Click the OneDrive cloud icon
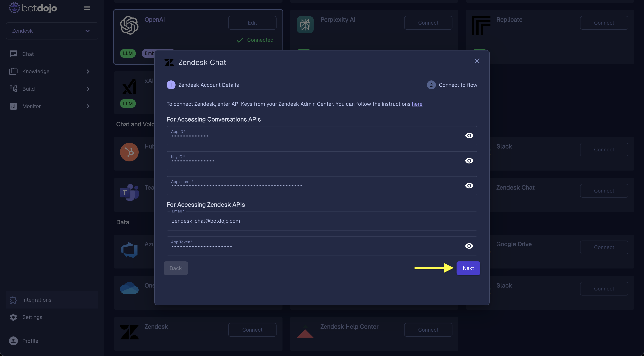644x356 pixels. click(129, 288)
